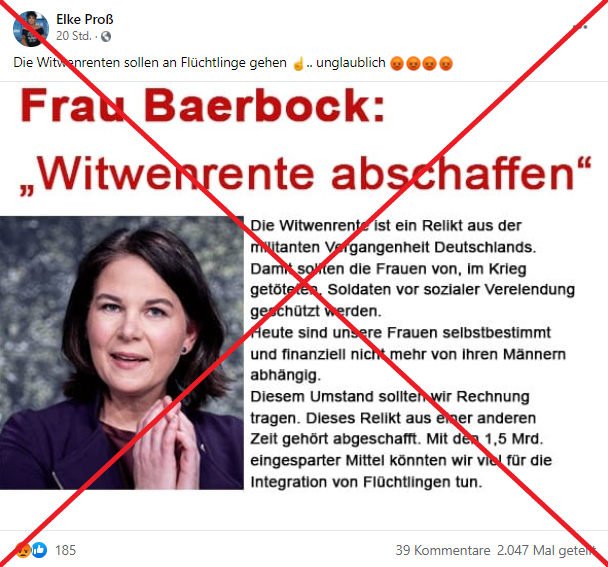Click the word 'unglaublich' in the caption

tap(351, 62)
